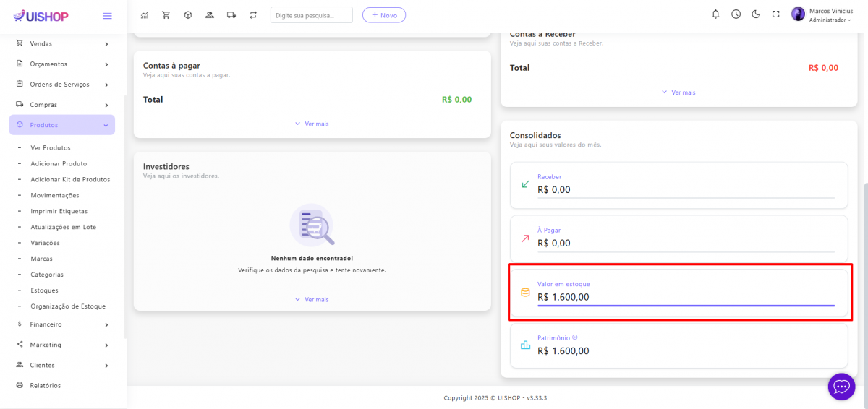Click the delivery truck icon in toolbar
The height and width of the screenshot is (409, 868).
[231, 14]
